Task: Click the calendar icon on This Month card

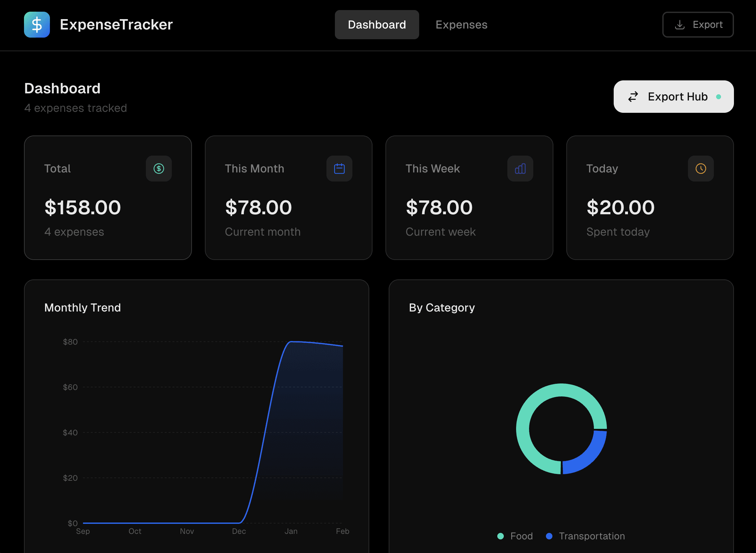Action: click(x=339, y=169)
